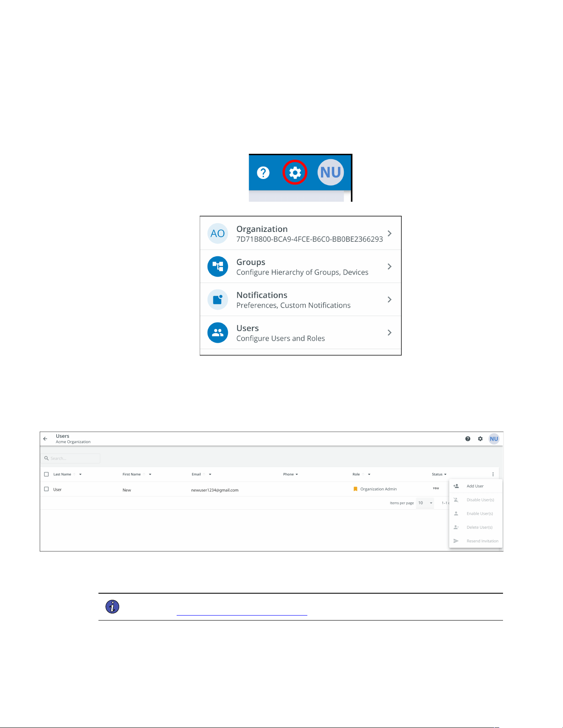Choose Enable User(s) from the menu
The width and height of the screenshot is (563, 728).
coord(476,513)
